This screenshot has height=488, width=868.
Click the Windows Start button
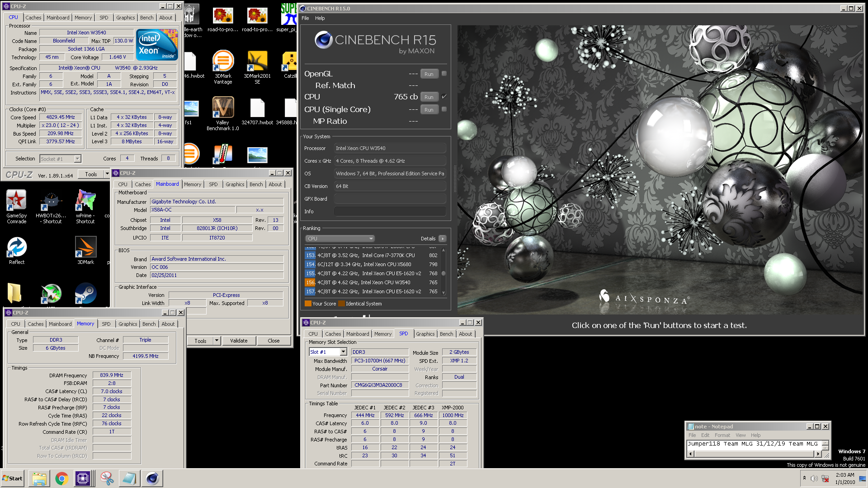click(13, 479)
